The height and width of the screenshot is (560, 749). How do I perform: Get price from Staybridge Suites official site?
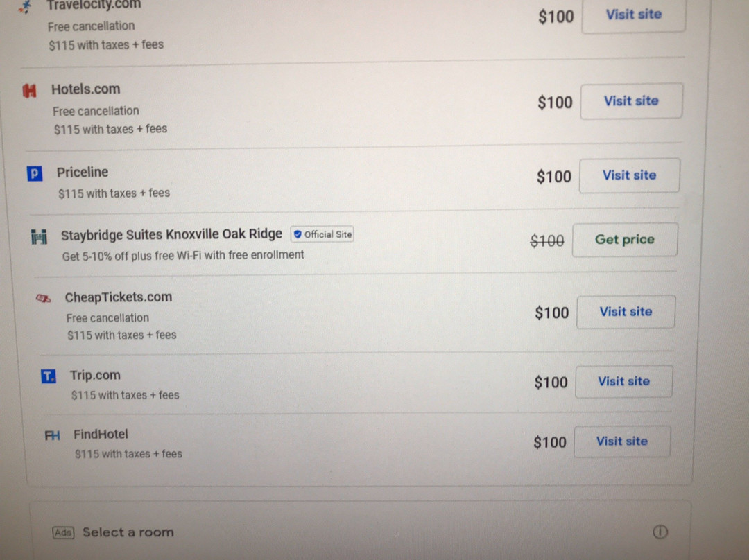tap(624, 240)
